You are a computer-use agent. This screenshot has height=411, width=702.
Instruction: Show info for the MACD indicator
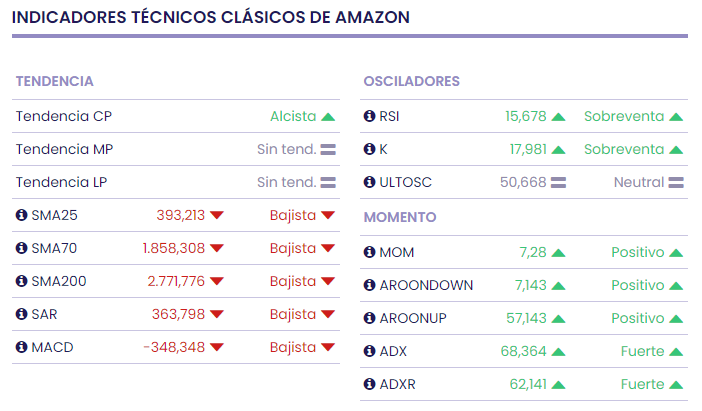(21, 347)
